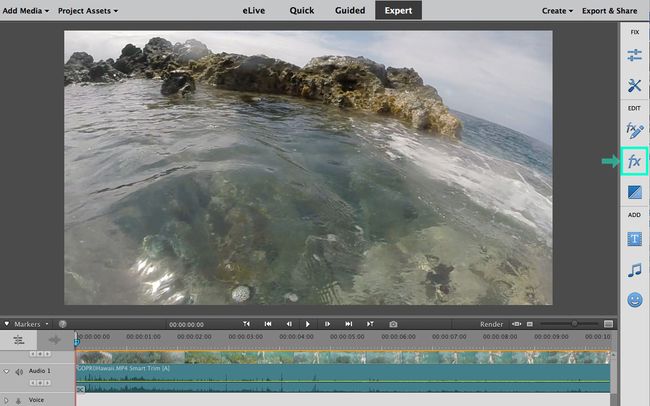The width and height of the screenshot is (650, 406).
Task: Adjust the timeline zoom slider handle
Action: 575,323
